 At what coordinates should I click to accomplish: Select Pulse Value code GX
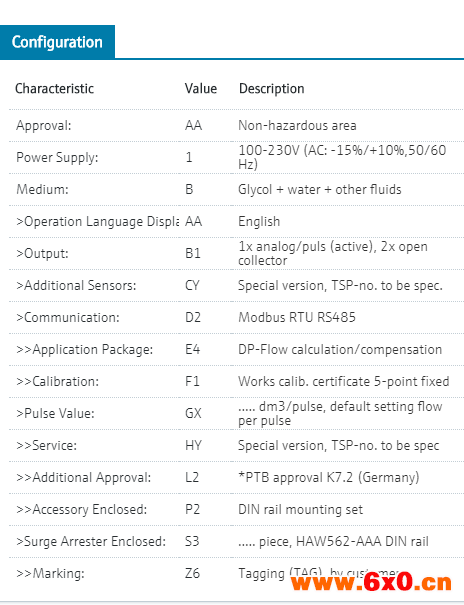pyautogui.click(x=193, y=414)
